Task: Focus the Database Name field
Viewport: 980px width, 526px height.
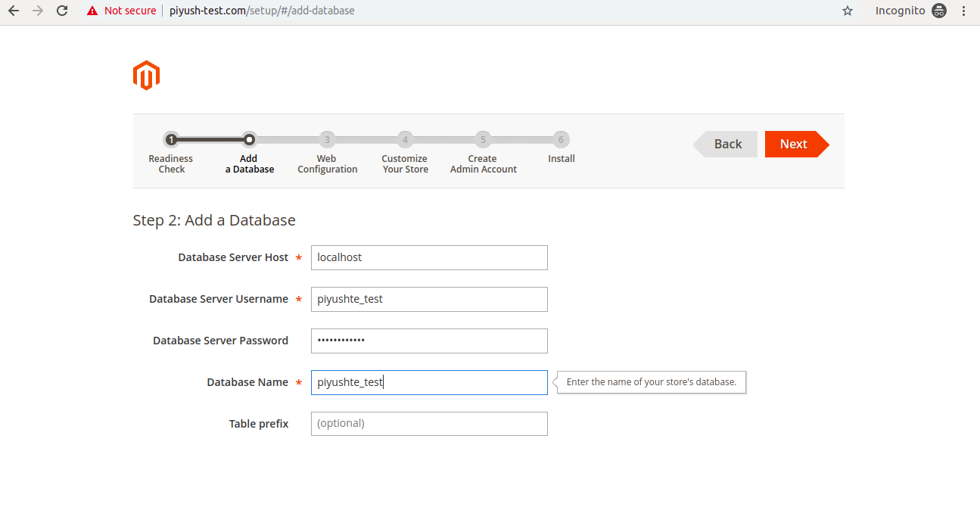Action: (x=429, y=382)
